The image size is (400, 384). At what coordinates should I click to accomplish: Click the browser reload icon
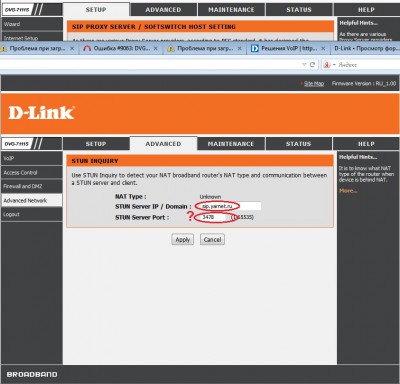click(312, 65)
